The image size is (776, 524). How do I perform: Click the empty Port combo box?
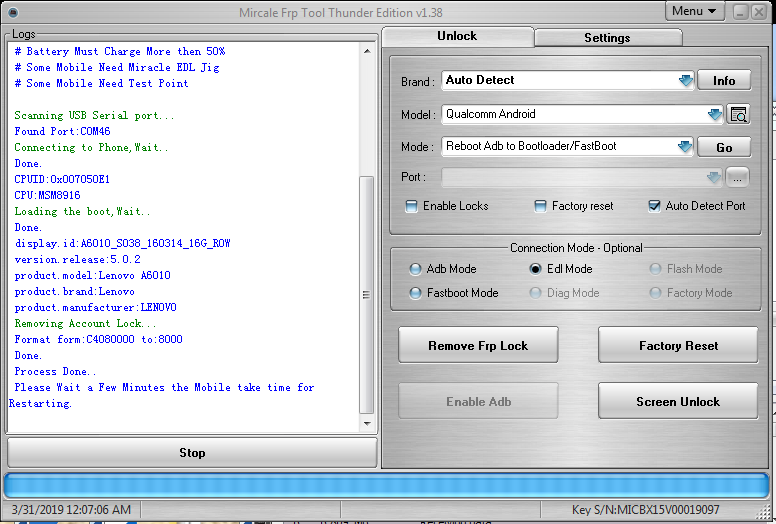(x=582, y=177)
